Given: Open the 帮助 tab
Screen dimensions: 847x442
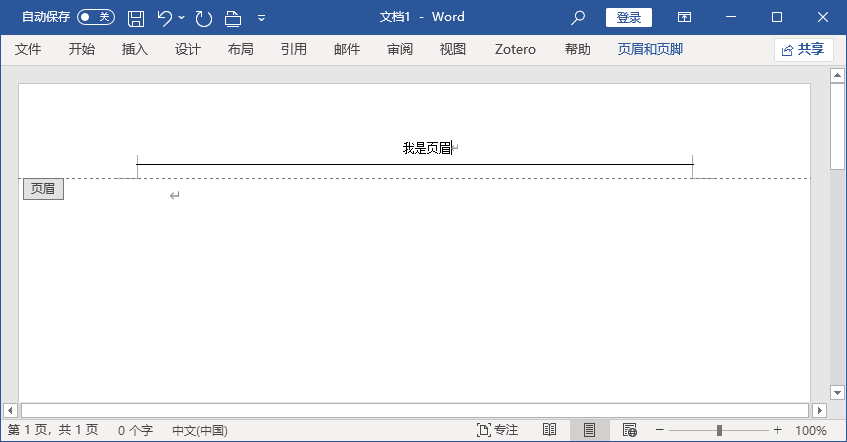Looking at the screenshot, I should pos(577,49).
